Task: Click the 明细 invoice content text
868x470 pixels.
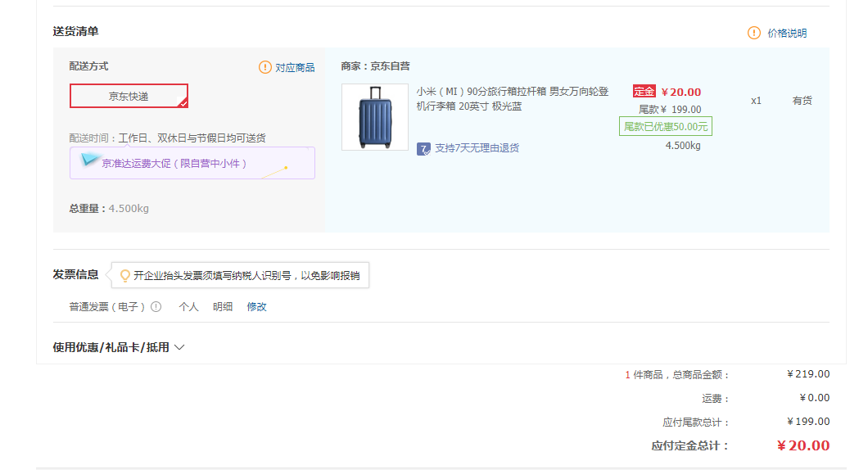Action: (223, 307)
